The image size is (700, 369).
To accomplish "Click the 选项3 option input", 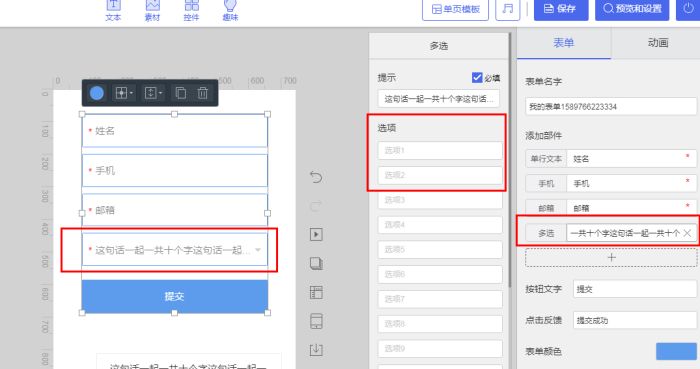I will coord(440,200).
